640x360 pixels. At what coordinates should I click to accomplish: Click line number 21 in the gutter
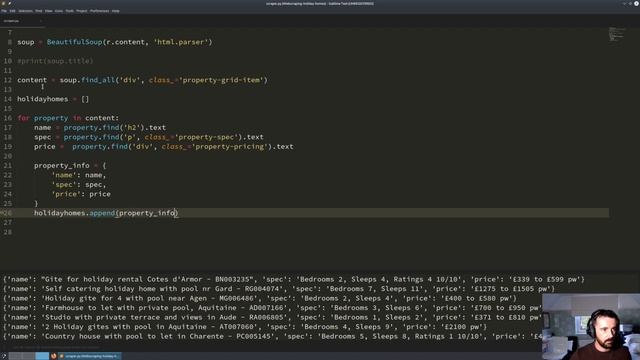point(7,166)
